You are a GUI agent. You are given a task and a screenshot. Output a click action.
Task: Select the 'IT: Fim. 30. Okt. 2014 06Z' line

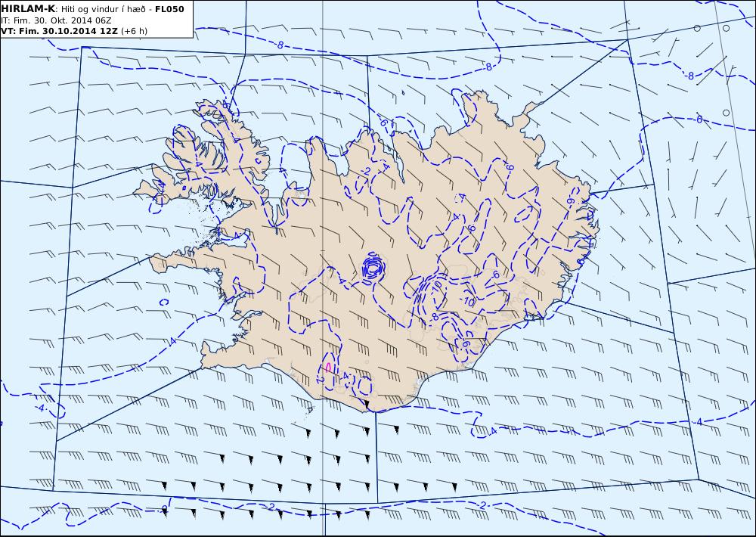(56, 20)
